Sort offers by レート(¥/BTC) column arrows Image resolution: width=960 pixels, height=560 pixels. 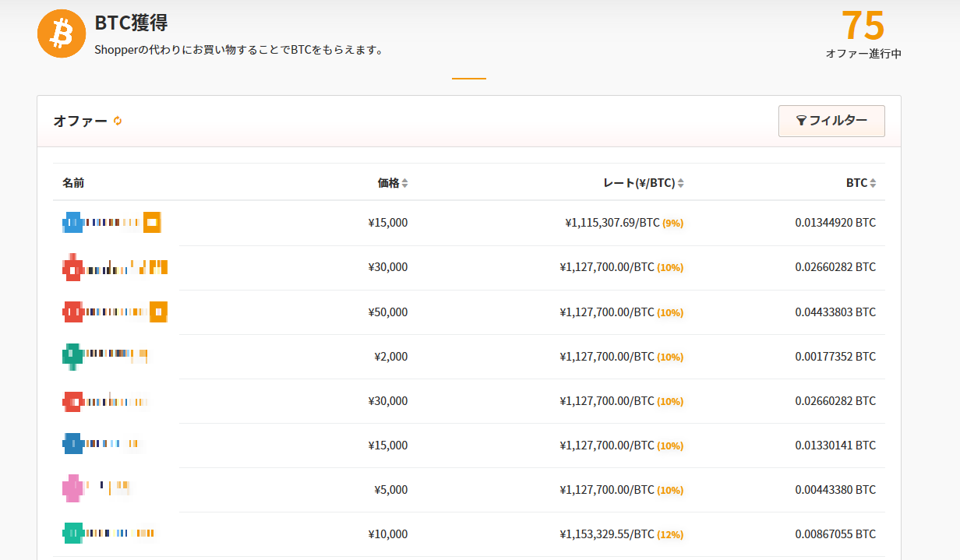tap(681, 184)
